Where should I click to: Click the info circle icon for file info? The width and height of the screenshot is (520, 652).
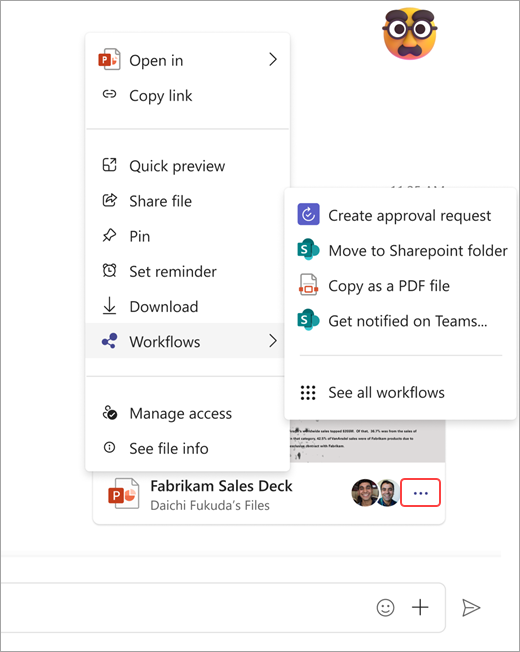click(109, 447)
